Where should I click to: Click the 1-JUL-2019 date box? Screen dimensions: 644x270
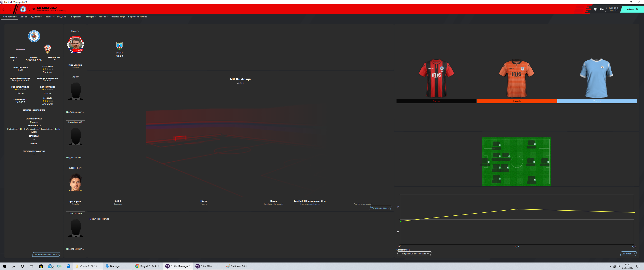pyautogui.click(x=613, y=9)
